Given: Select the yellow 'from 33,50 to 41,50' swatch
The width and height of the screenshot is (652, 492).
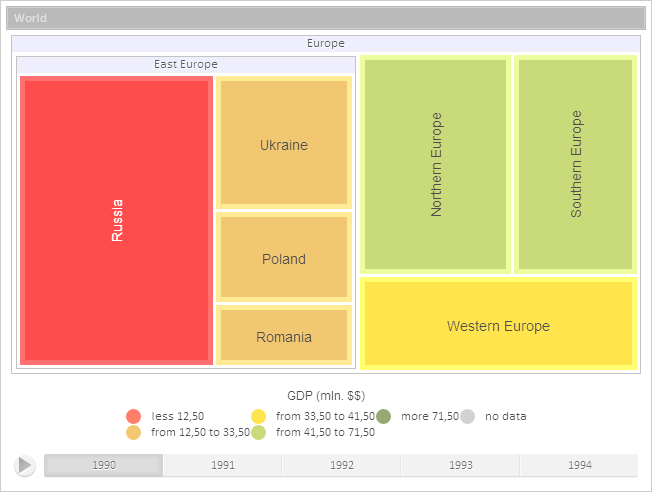Looking at the screenshot, I should (258, 416).
